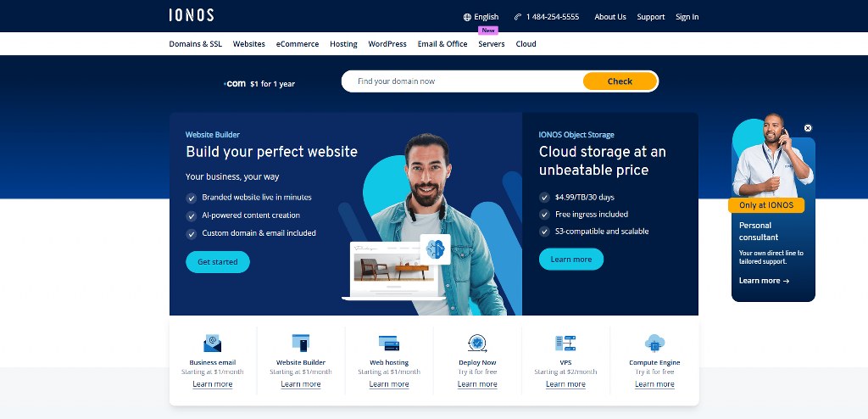
Task: Focus the Find your domain now field
Action: pos(462,81)
